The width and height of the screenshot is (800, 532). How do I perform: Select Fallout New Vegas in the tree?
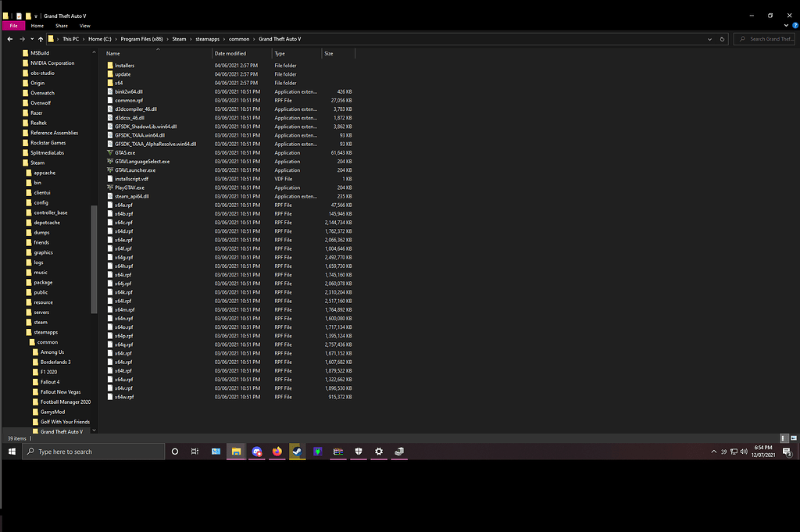(61, 391)
